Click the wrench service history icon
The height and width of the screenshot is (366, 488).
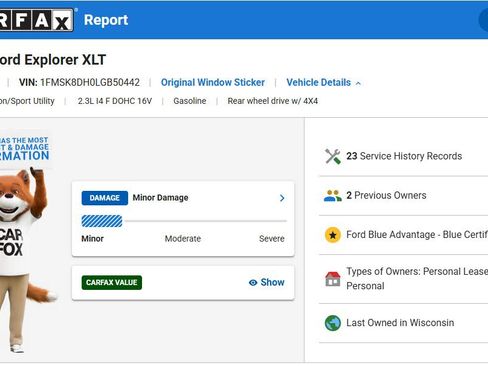333,156
